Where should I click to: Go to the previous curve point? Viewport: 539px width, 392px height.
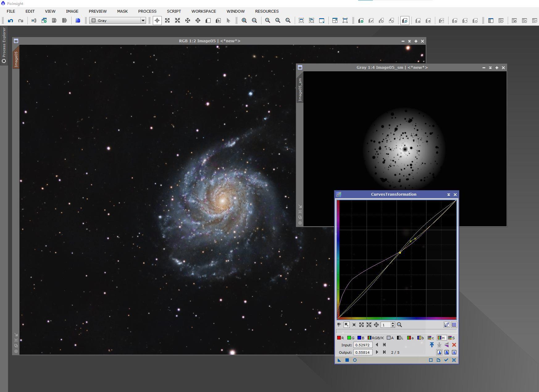[377, 345]
